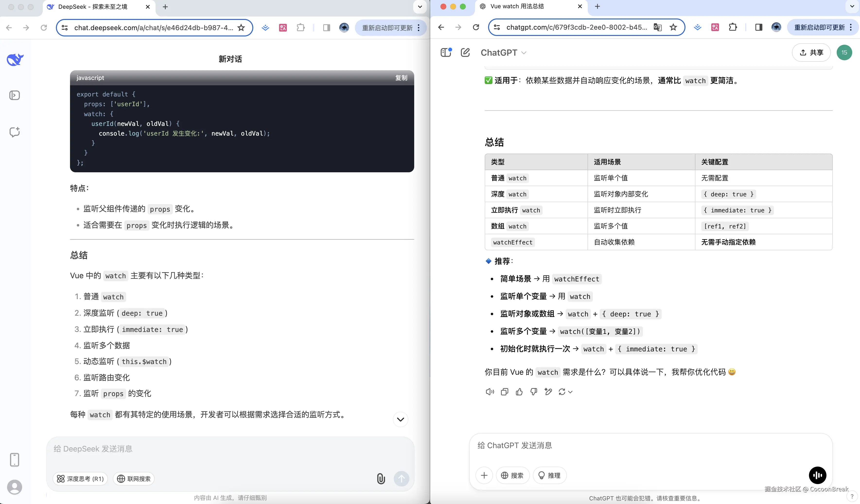This screenshot has height=504, width=860.
Task: Click the DeepSeek whale logo
Action: click(15, 59)
